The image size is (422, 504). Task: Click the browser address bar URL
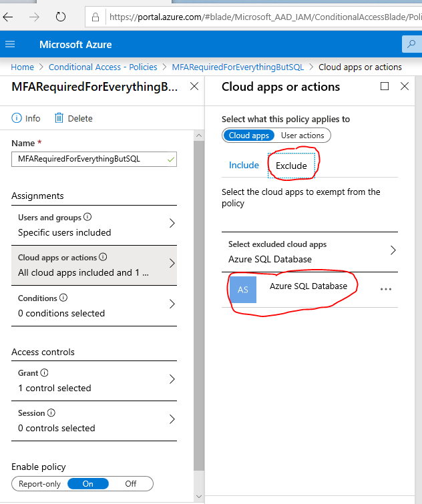pyautogui.click(x=266, y=17)
